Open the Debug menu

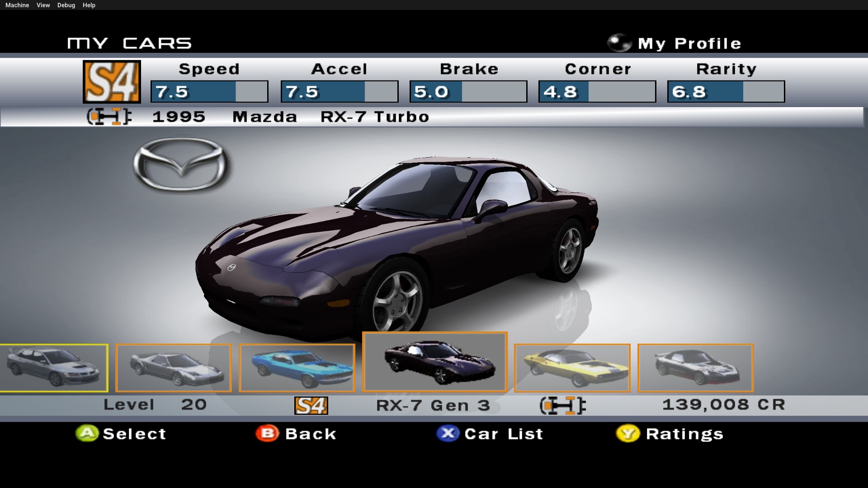[66, 5]
